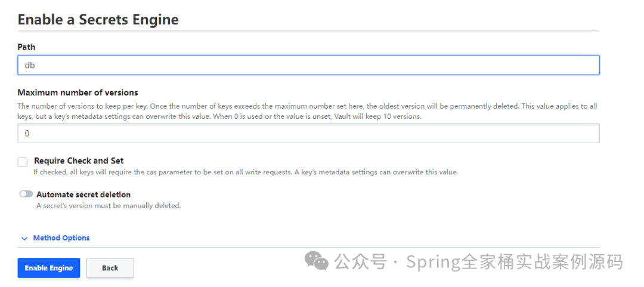Viewport: 644px width, 287px height.
Task: Tick the Require Check and Set checkbox
Action: 23,162
